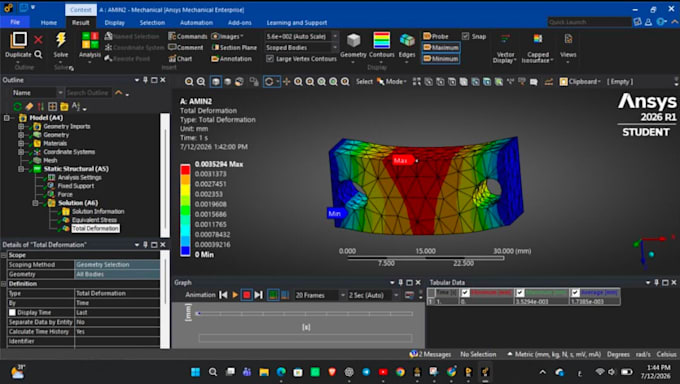The height and width of the screenshot is (384, 680).
Task: Go to next animation frame
Action: click(x=259, y=295)
